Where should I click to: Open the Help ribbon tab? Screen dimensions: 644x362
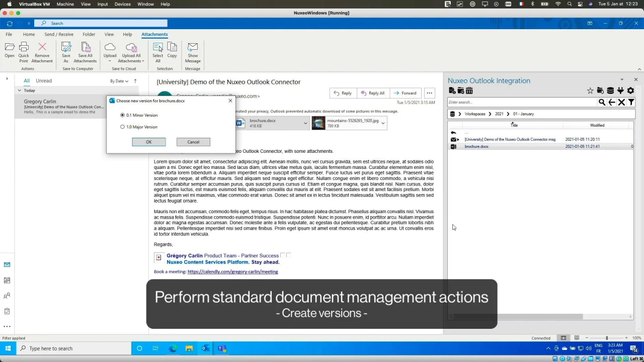[127, 34]
